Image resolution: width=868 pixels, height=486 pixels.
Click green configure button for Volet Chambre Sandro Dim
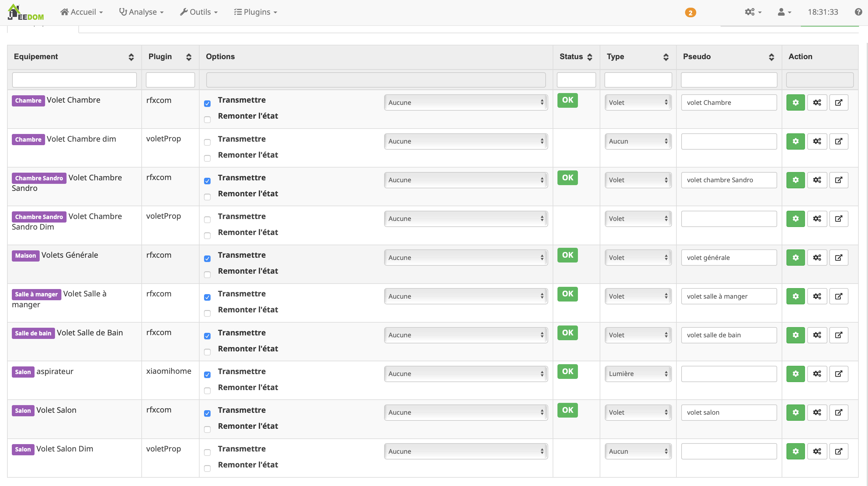795,219
